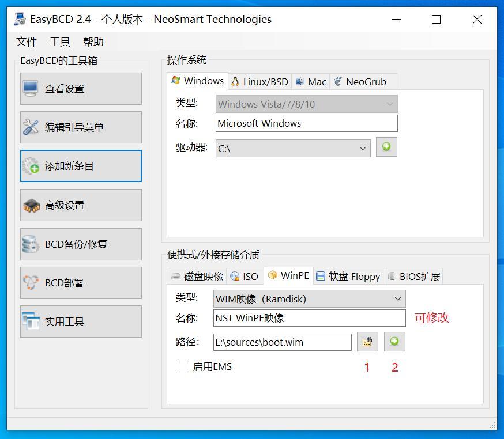The width and height of the screenshot is (504, 439).
Task: Click green add button for WinPE entry
Action: (x=394, y=342)
